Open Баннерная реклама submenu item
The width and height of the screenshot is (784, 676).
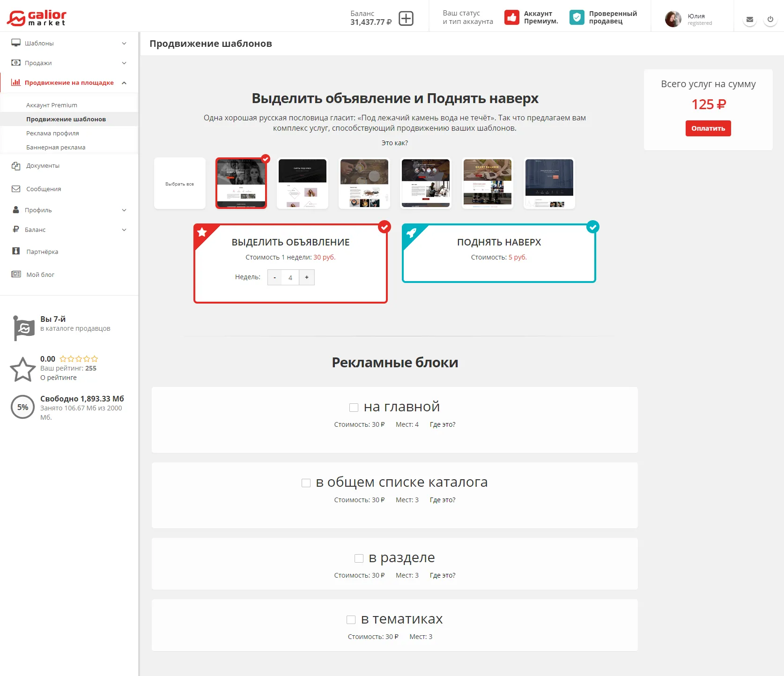click(x=56, y=147)
